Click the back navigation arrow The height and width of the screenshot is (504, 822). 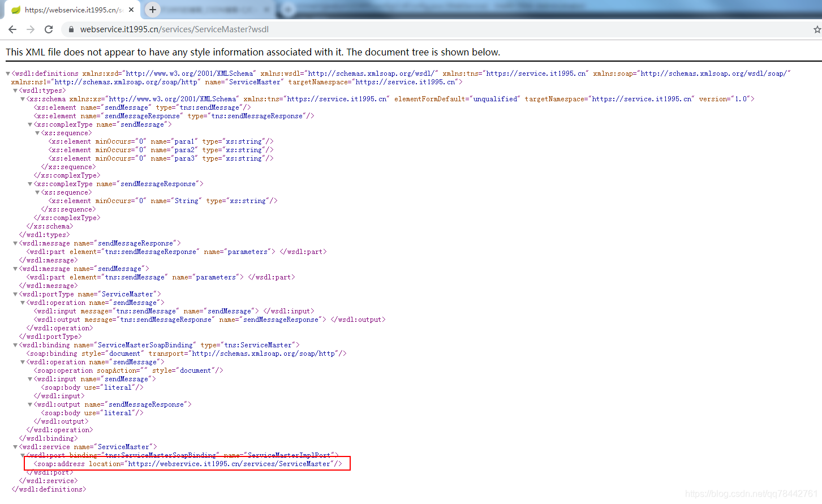(12, 29)
